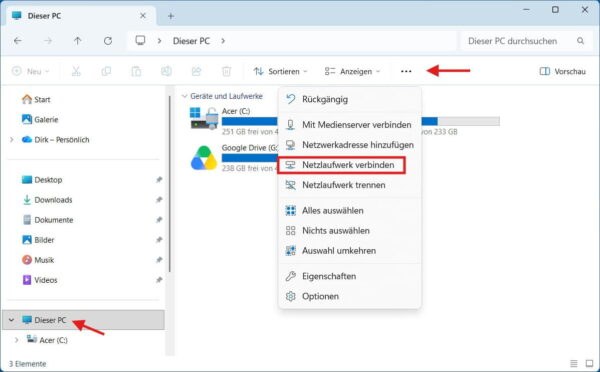Expand Acer (C:) in the sidebar
This screenshot has height=372, width=600.
[16, 340]
